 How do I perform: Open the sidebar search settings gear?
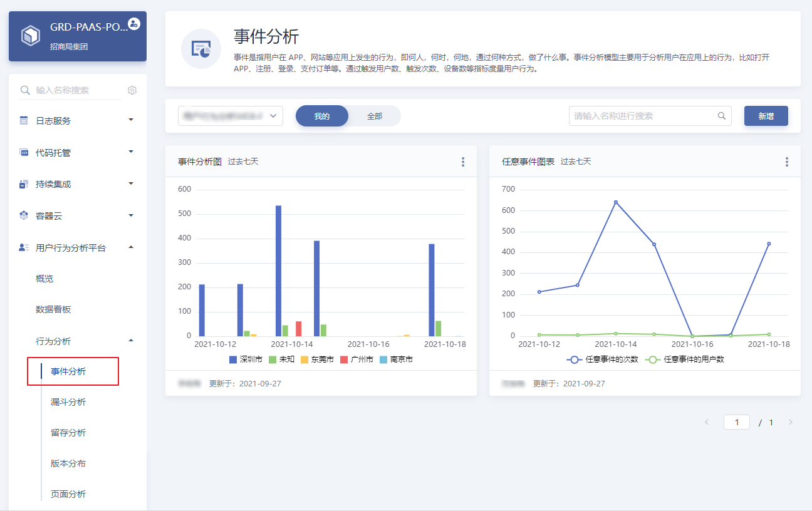[x=132, y=90]
